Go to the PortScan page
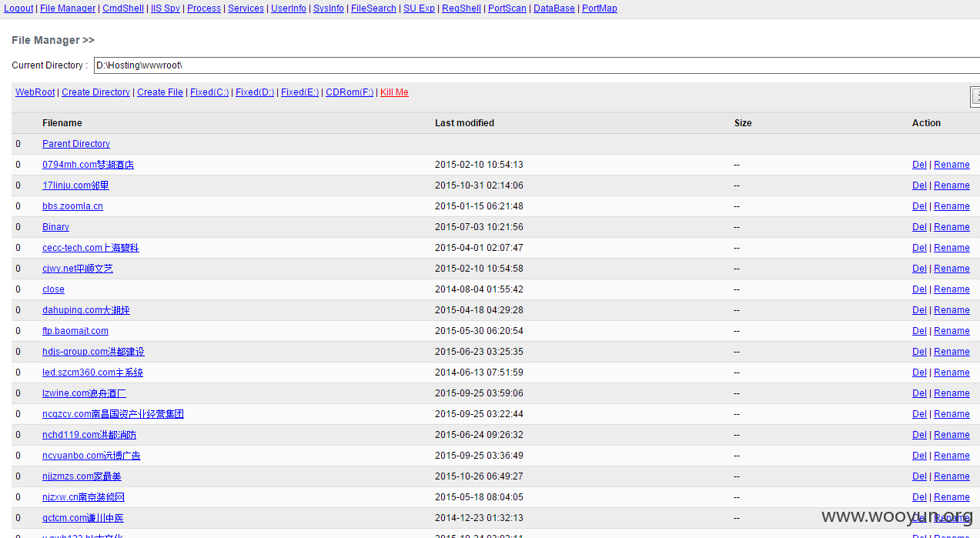 [x=507, y=8]
